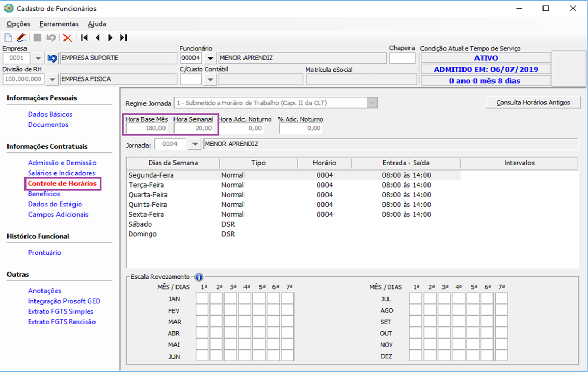This screenshot has height=372, width=588.
Task: Click the JUN 7ª day cell
Action: pos(287,356)
